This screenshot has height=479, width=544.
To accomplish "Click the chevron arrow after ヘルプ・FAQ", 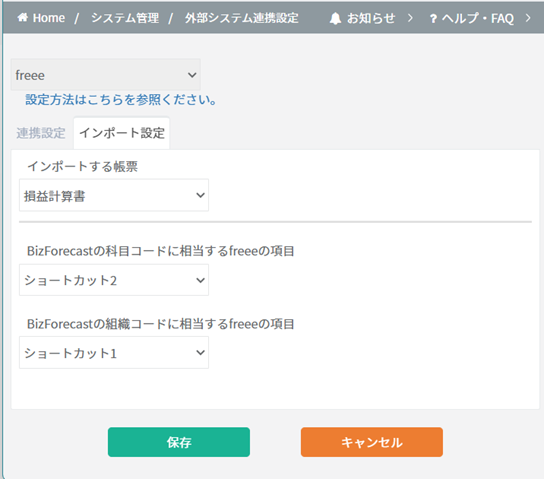I will (528, 18).
